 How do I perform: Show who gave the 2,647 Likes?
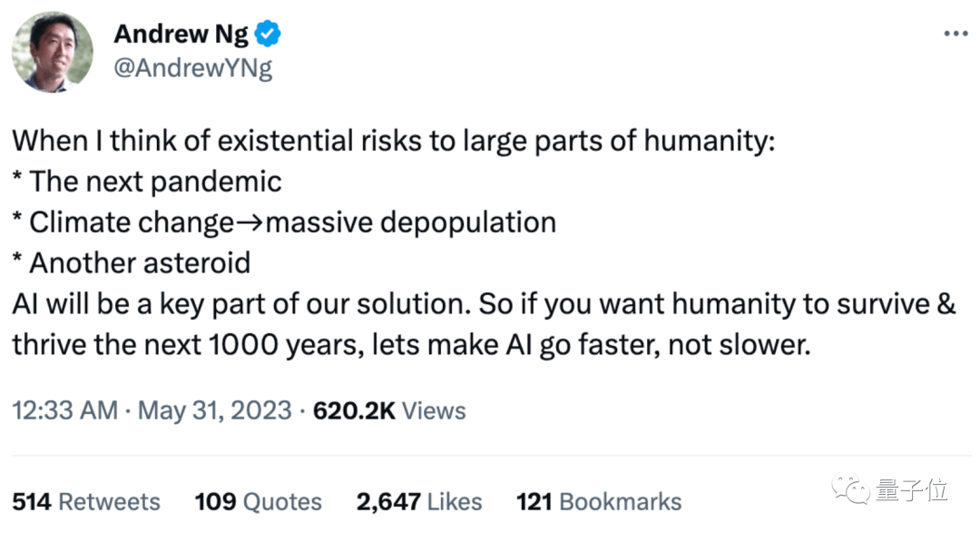(420, 502)
